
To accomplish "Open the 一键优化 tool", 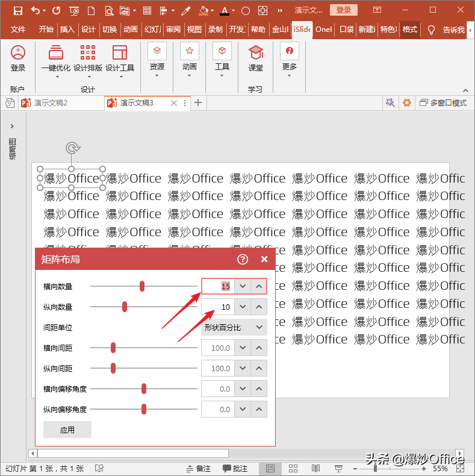I will (x=56, y=61).
